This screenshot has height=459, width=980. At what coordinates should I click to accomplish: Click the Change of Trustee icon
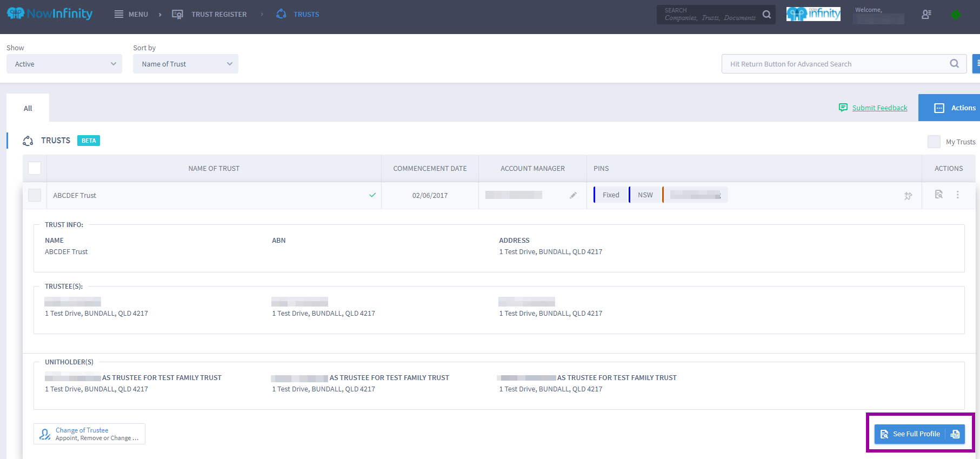[45, 434]
